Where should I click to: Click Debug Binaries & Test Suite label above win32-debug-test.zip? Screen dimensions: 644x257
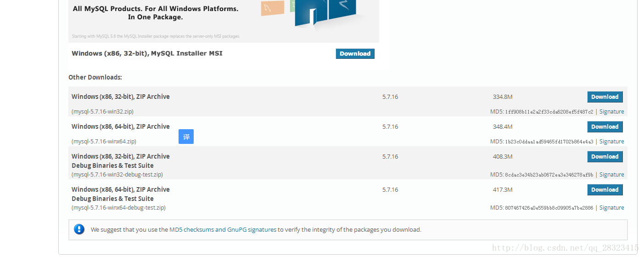[112, 166]
